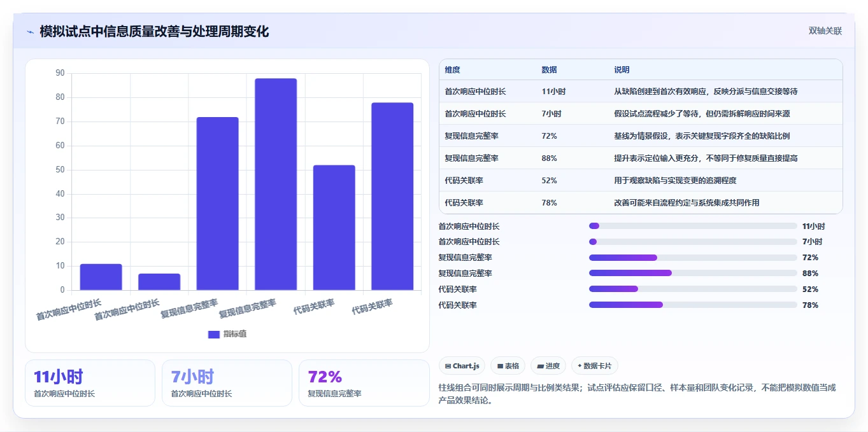Select the 数据卡片 chip
Viewport: 868px width, 432px height.
pyautogui.click(x=595, y=366)
